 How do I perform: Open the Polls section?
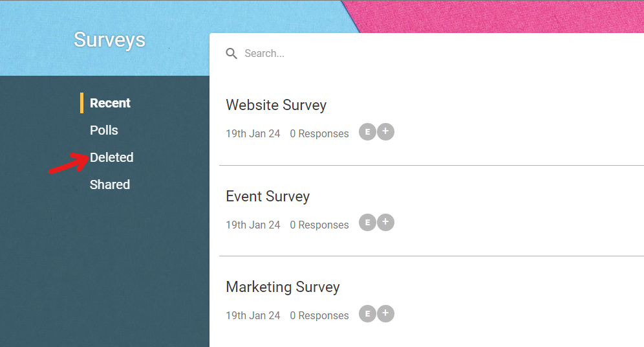pyautogui.click(x=104, y=130)
